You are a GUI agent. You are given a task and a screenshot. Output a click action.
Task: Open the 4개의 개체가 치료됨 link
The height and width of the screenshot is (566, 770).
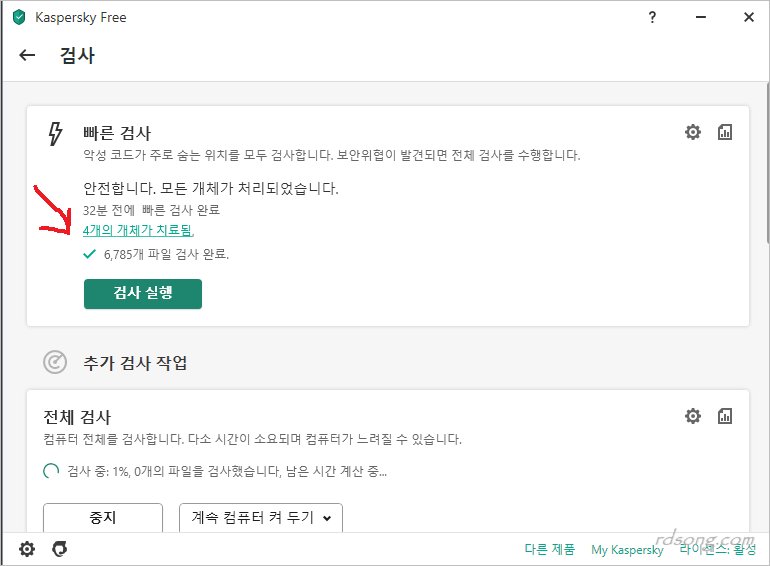(x=139, y=230)
